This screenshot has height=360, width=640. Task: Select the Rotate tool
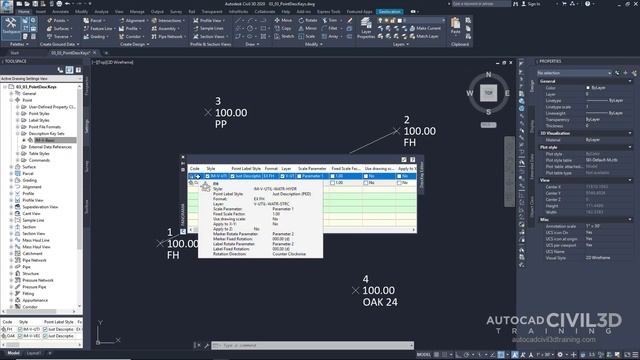coord(307,20)
